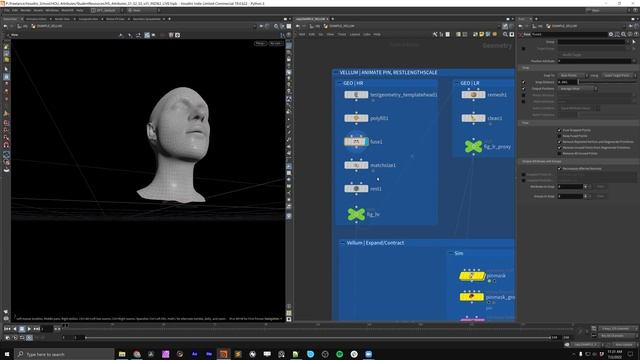Stop timeline playback
The height and width of the screenshot is (360, 640).
22,329
